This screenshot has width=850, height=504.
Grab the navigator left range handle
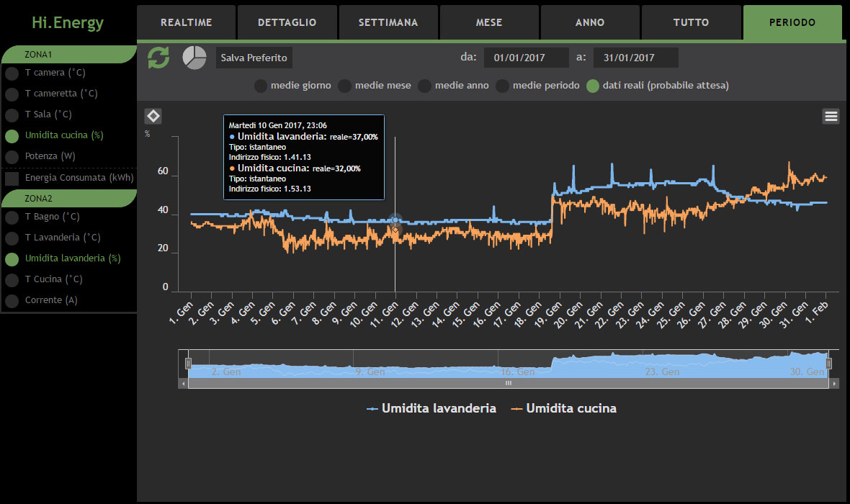click(x=188, y=364)
